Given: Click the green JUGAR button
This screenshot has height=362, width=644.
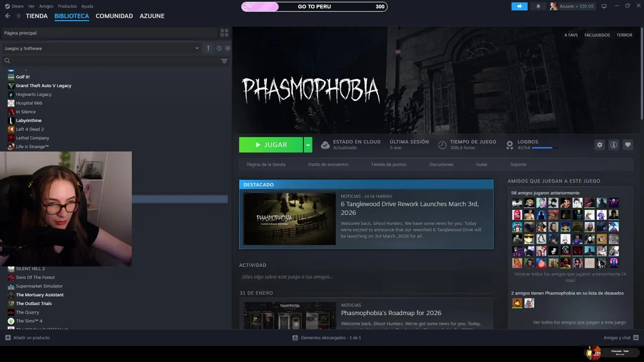Looking at the screenshot, I should click(271, 145).
